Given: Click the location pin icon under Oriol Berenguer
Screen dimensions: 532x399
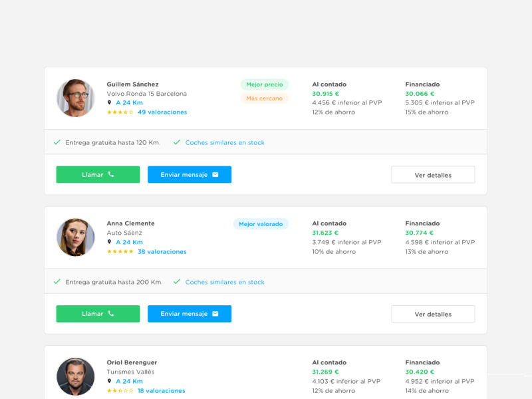Looking at the screenshot, I should [110, 381].
